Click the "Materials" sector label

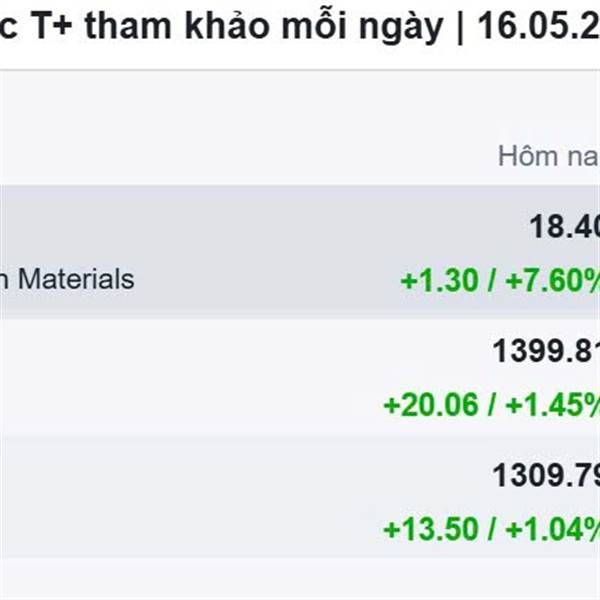pos(77,279)
